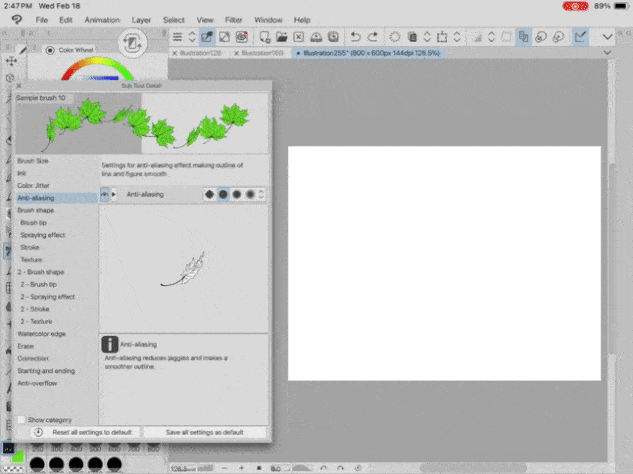Image resolution: width=633 pixels, height=474 pixels.
Task: Click Reset all settings to default
Action: 85,432
